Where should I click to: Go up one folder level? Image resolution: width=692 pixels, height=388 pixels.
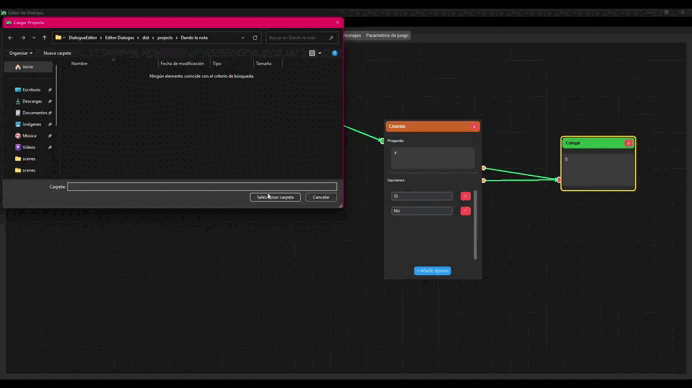[44, 38]
